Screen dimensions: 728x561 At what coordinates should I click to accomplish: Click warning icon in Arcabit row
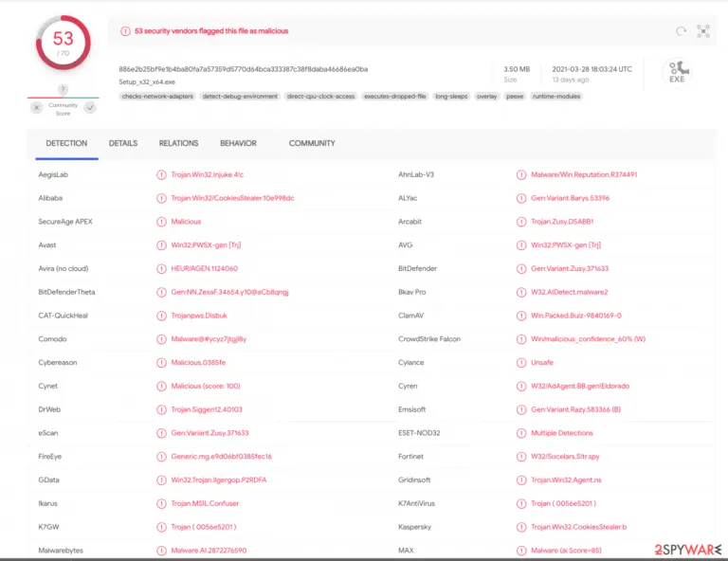(x=521, y=222)
